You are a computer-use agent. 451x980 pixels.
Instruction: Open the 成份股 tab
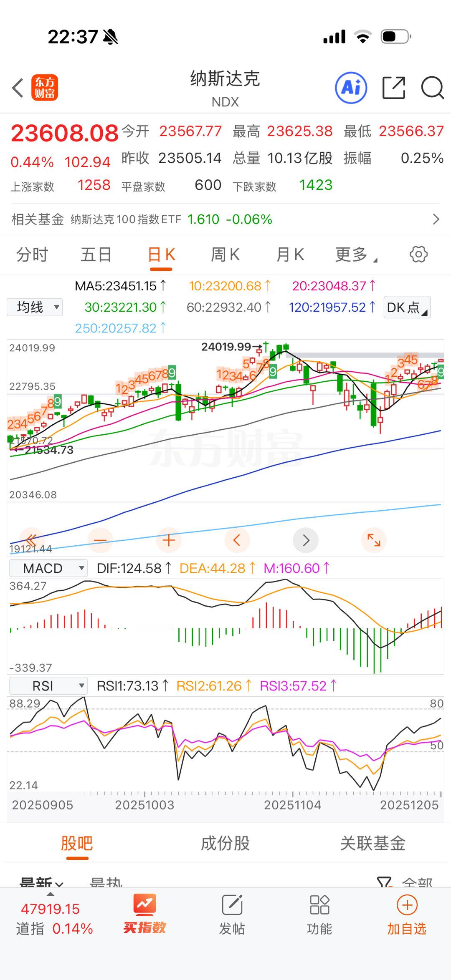(x=225, y=843)
